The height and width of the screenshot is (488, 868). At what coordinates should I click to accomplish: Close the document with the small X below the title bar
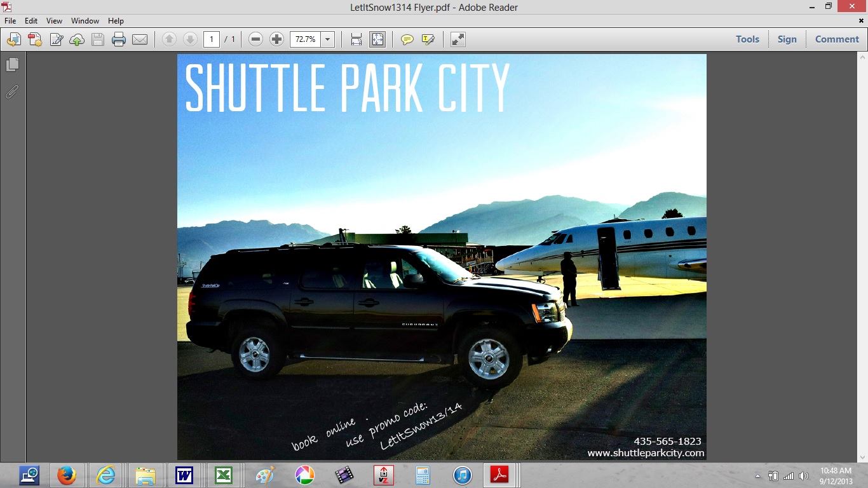click(x=862, y=21)
